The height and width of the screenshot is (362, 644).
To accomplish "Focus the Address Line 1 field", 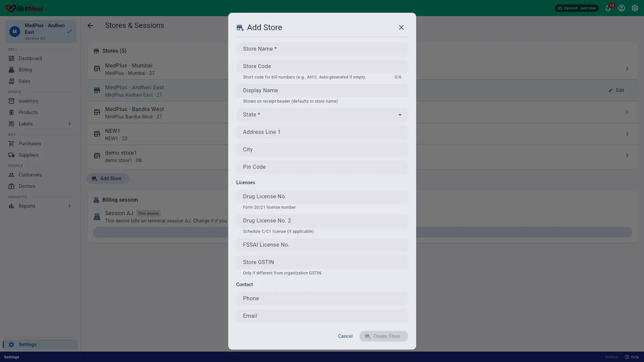I will point(322,132).
